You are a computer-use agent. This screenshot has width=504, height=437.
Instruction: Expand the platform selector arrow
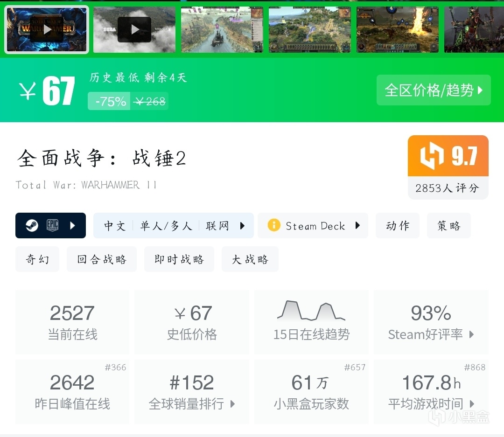coord(73,226)
